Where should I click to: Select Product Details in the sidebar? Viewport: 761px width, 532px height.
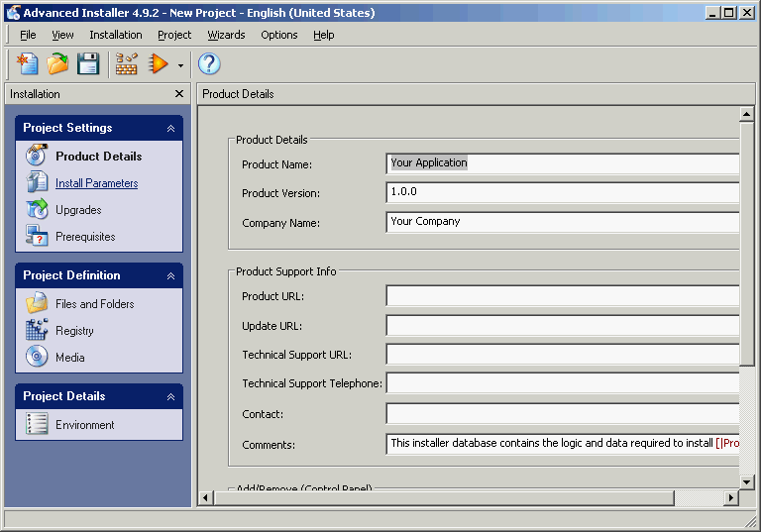click(x=98, y=157)
